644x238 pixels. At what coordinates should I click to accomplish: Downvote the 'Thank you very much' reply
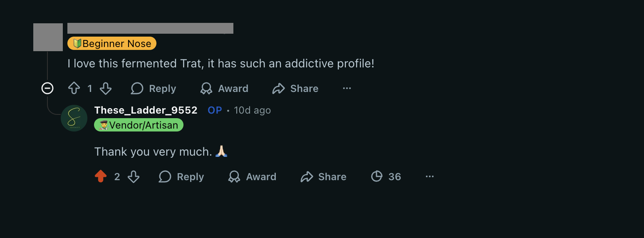tap(133, 176)
